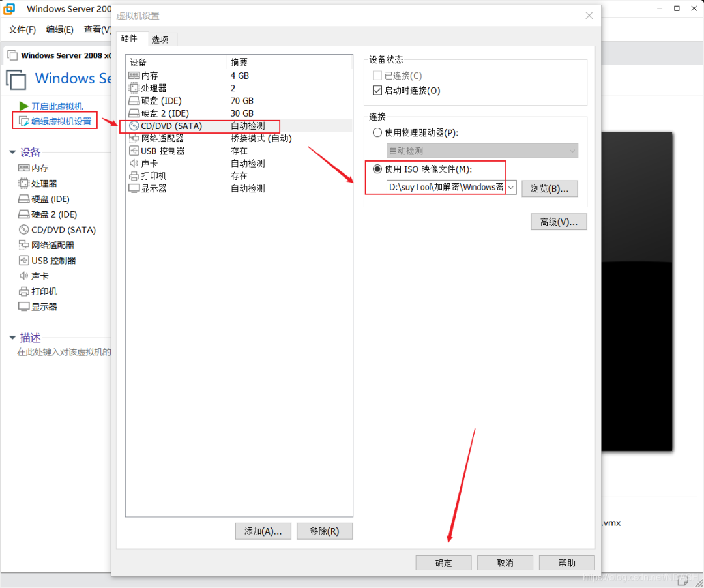This screenshot has height=588, width=704.
Task: Click the CD/DVD (SATA) disc icon in the dialog list
Action: 134,126
